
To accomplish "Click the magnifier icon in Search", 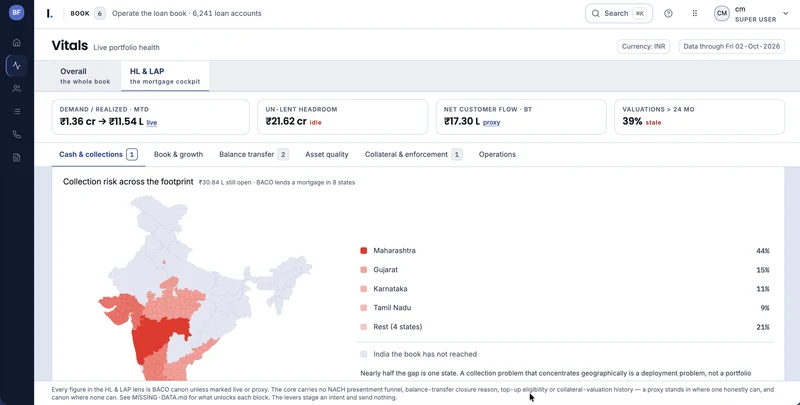I will (x=595, y=14).
